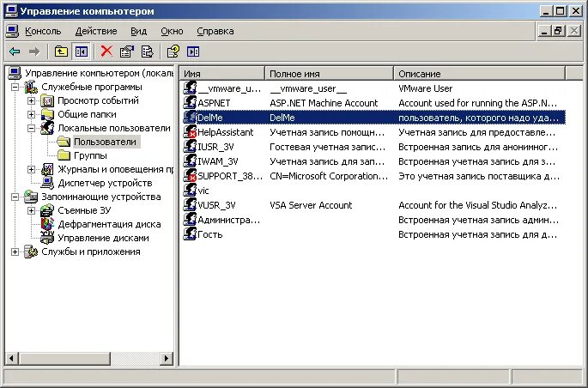
Task: Click the Управление дисками tree icon
Action: pyautogui.click(x=47, y=238)
